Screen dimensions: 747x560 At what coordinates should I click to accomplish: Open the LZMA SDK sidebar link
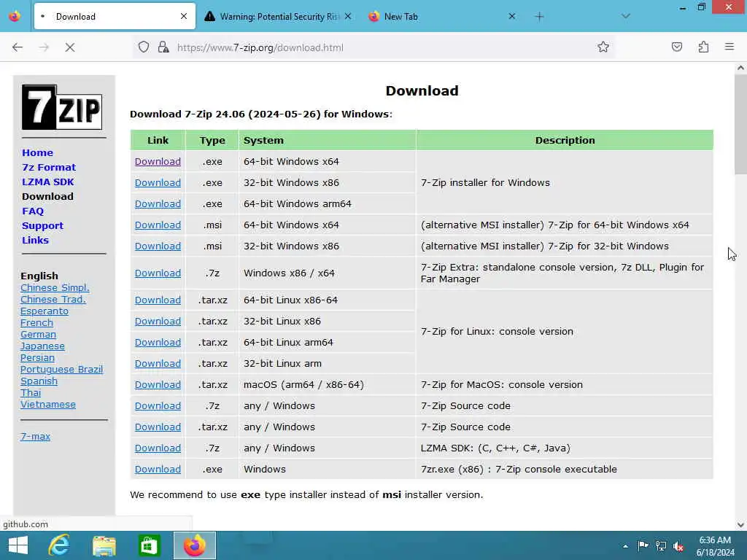click(x=48, y=182)
